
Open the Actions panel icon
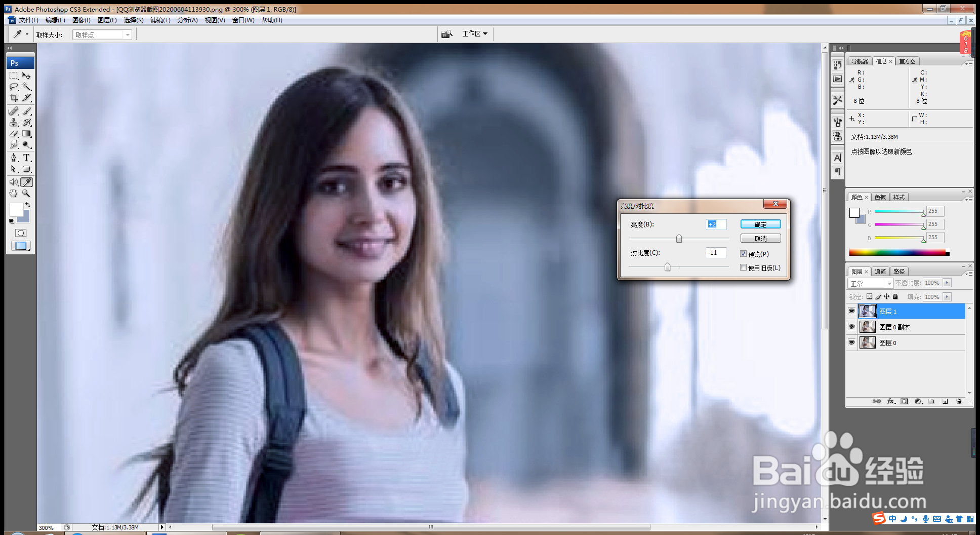(x=838, y=79)
